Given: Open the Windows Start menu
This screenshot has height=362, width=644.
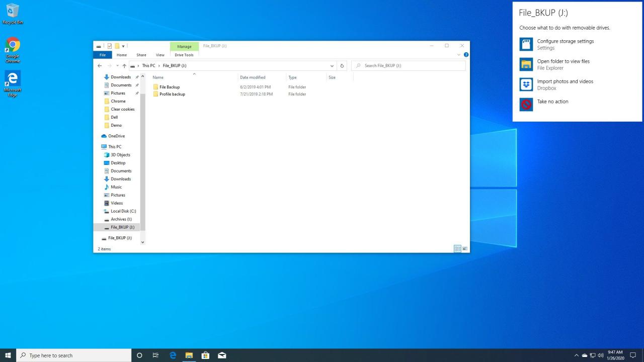Looking at the screenshot, I should pos(8,355).
